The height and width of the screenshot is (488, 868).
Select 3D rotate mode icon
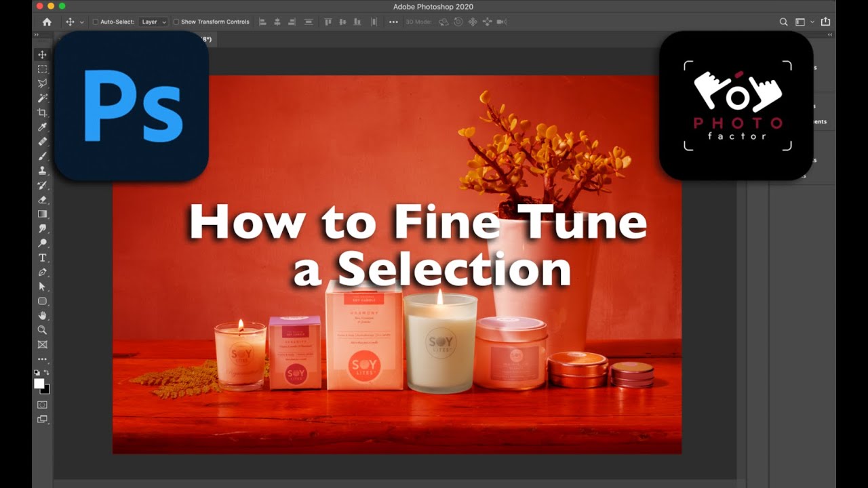tap(443, 22)
